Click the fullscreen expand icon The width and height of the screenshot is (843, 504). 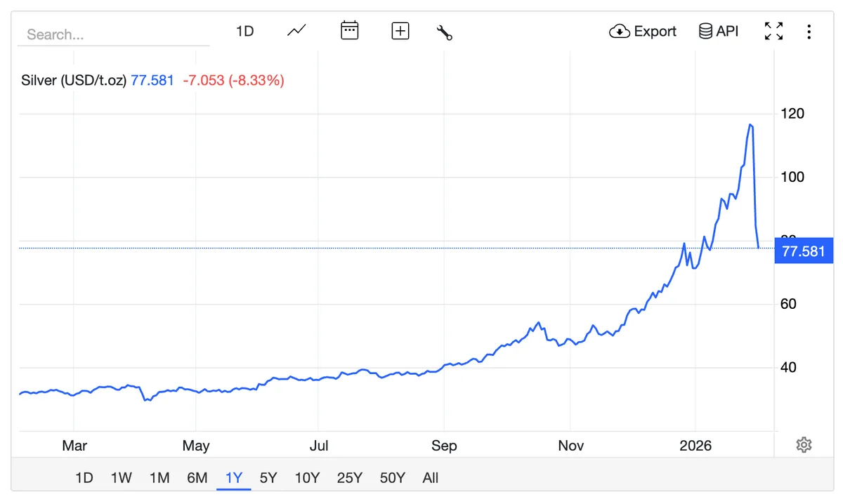coord(773,31)
